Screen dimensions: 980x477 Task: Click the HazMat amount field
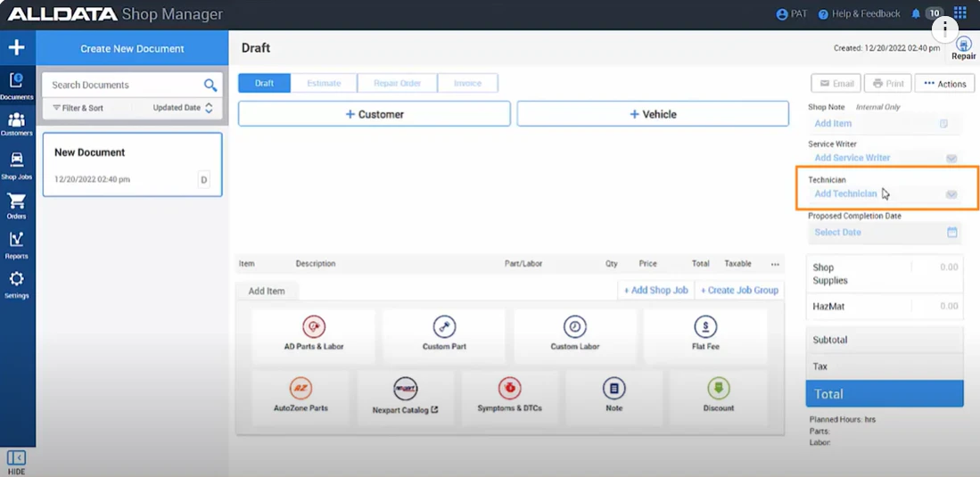pyautogui.click(x=935, y=307)
